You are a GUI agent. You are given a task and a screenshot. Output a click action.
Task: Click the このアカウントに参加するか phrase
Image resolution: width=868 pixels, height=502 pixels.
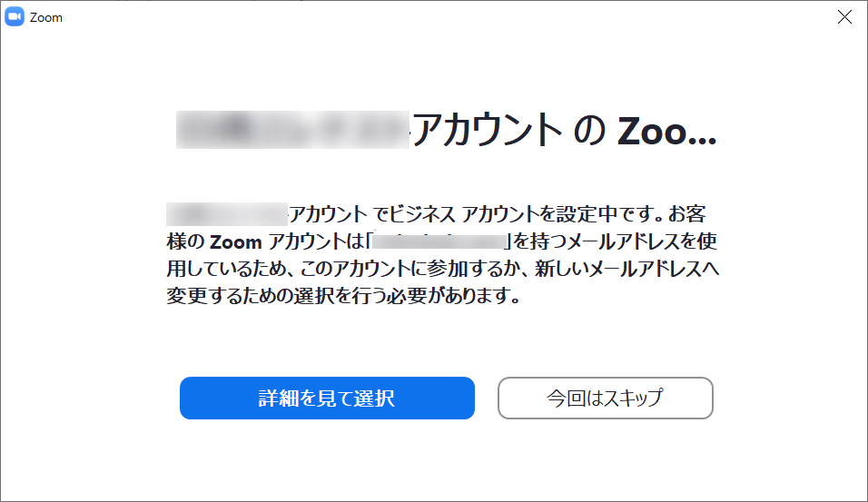click(x=413, y=269)
